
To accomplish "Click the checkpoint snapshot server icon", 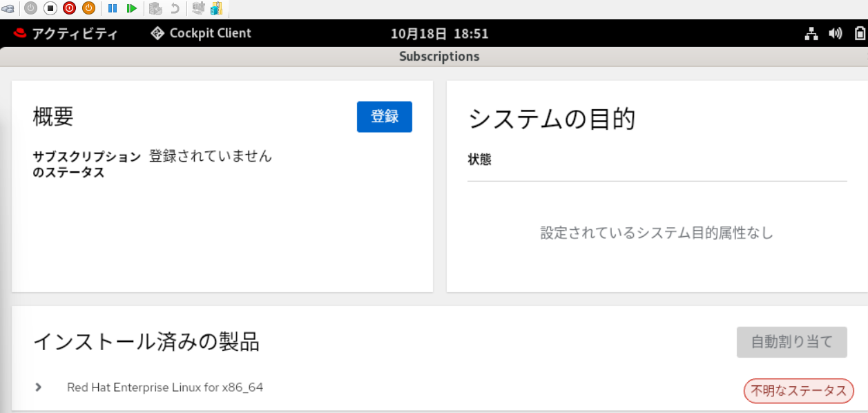I will pos(155,9).
